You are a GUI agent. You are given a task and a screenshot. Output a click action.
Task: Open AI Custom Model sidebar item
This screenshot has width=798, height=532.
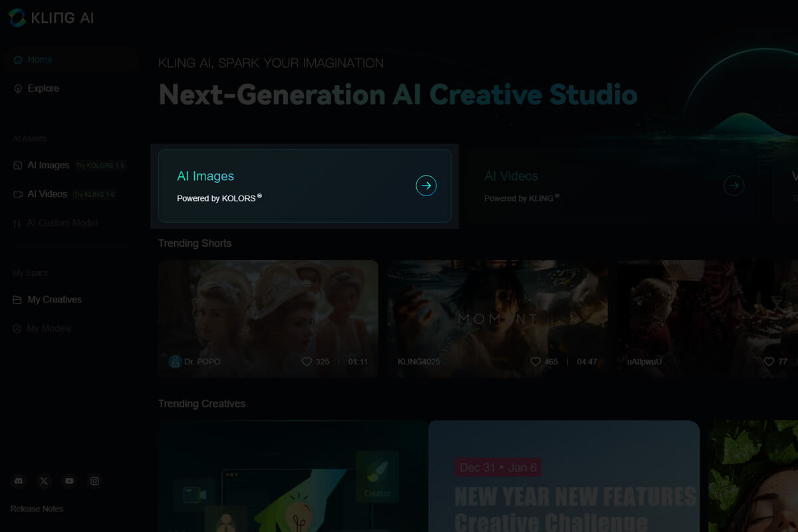click(x=62, y=223)
